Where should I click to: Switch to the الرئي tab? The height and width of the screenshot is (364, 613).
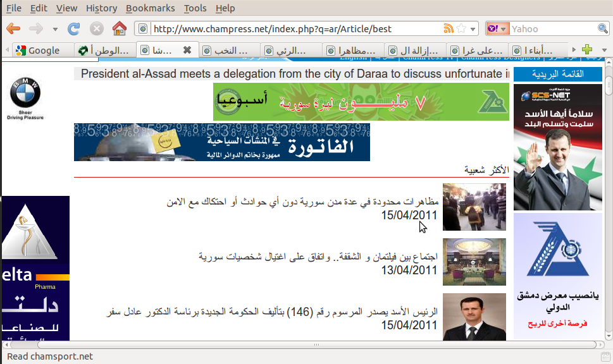292,50
